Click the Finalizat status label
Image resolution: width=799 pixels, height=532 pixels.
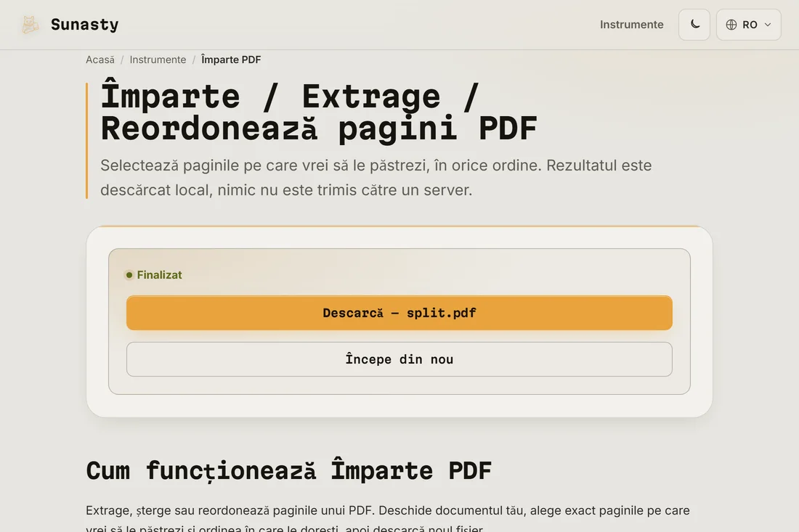pos(159,275)
